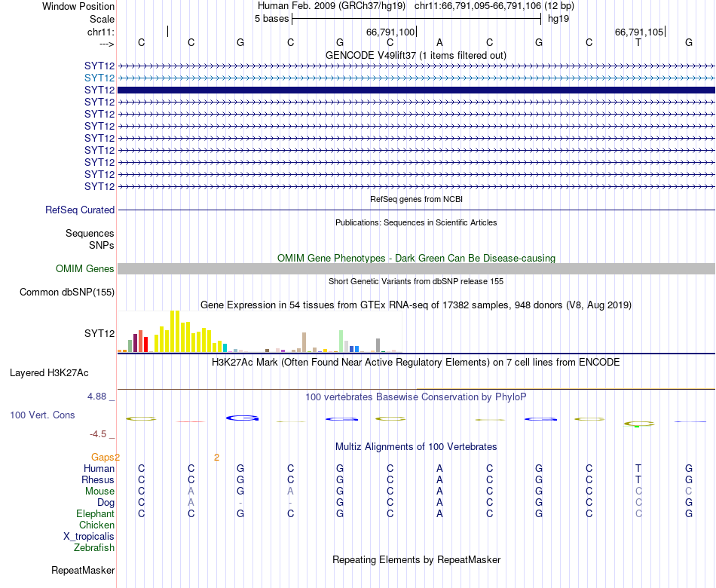Click the Window Position label
The width and height of the screenshot is (716, 588).
78,6
